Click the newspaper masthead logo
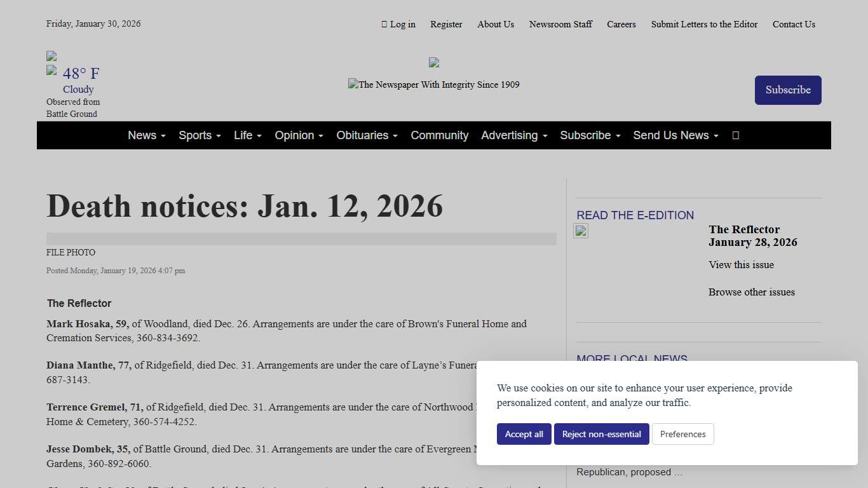868x488 pixels. point(434,85)
